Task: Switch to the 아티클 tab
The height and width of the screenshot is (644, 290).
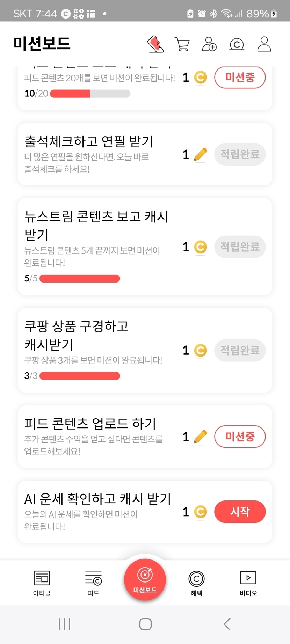Action: click(x=42, y=583)
